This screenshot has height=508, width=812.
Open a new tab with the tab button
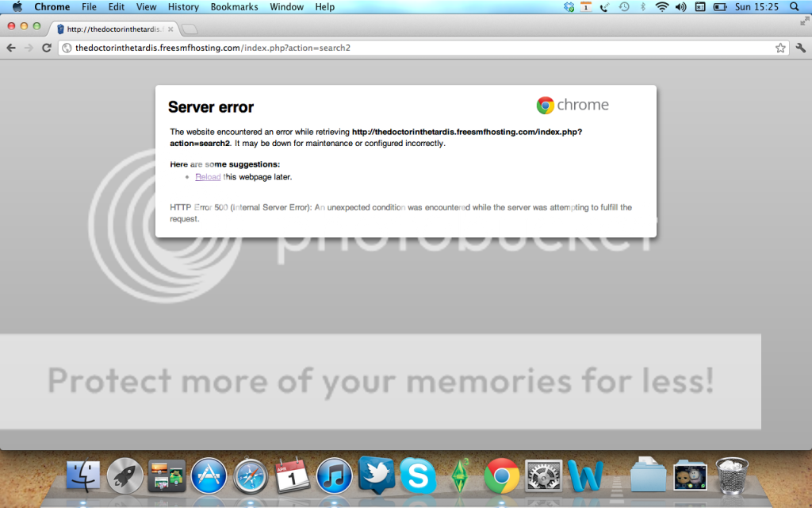click(190, 29)
